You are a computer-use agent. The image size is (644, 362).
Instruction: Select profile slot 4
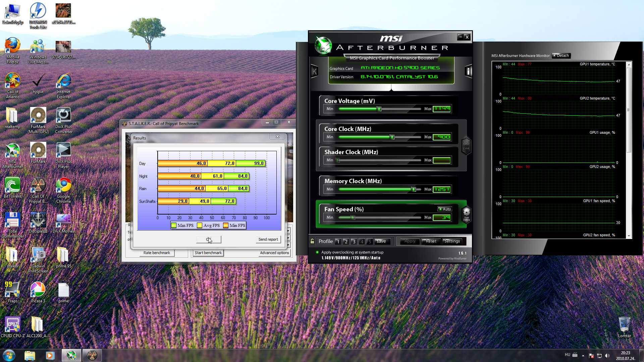362,241
